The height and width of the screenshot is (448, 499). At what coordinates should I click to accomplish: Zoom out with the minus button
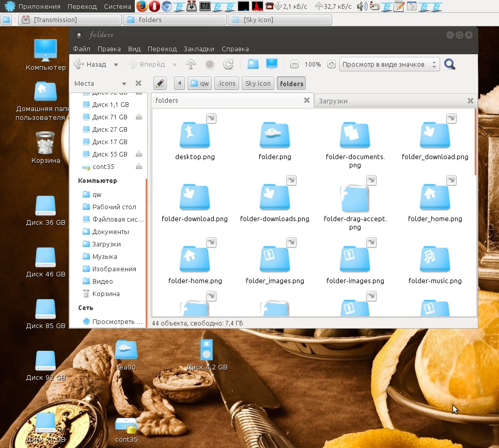294,64
